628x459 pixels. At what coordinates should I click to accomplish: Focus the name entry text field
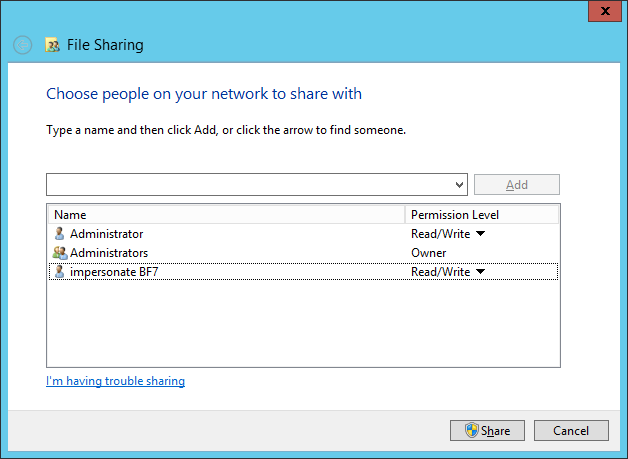pos(248,185)
